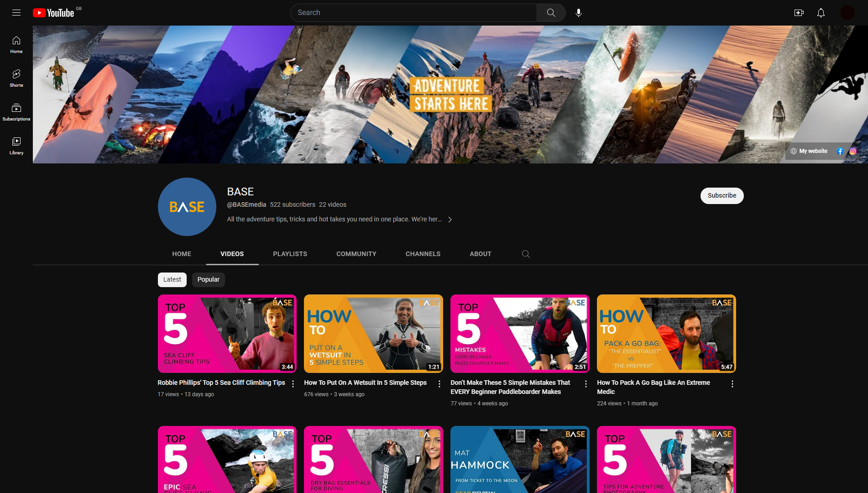Click the @BASEmedia handle text
This screenshot has height=493, width=868.
246,205
